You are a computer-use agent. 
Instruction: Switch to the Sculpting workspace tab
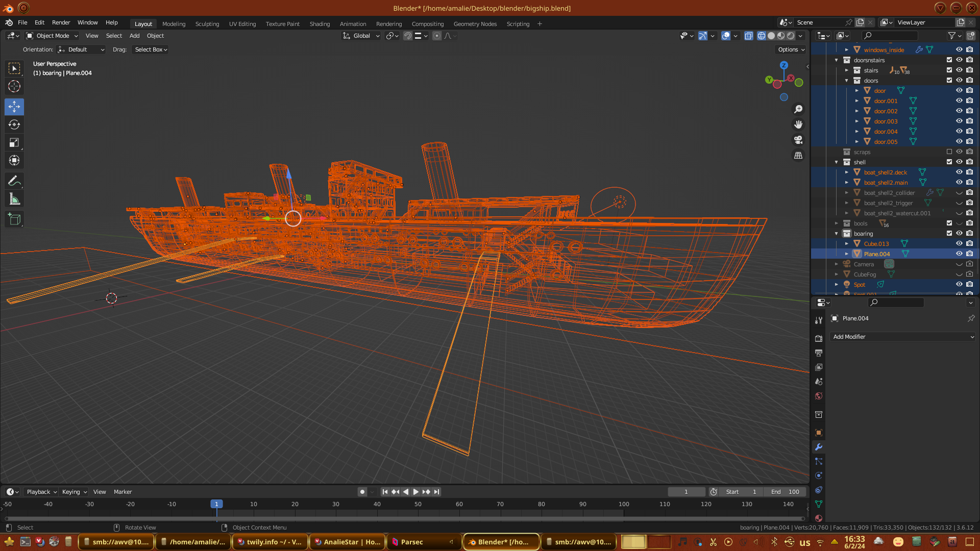click(x=207, y=24)
